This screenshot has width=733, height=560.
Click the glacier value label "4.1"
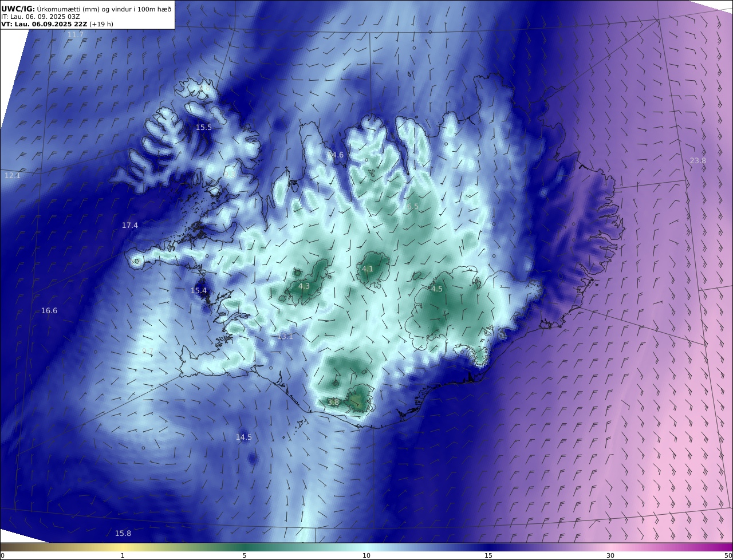368,269
